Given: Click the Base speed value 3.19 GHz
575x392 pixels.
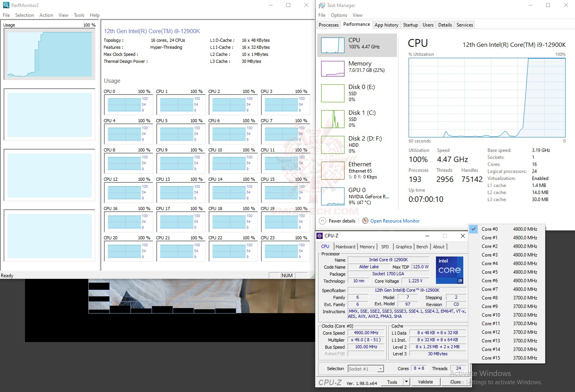Looking at the screenshot, I should click(x=541, y=150).
